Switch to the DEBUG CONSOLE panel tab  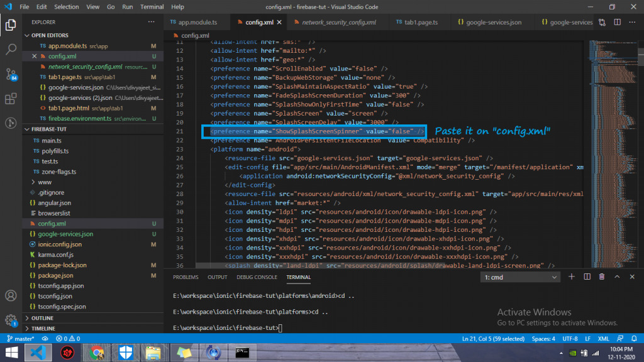coord(257,277)
